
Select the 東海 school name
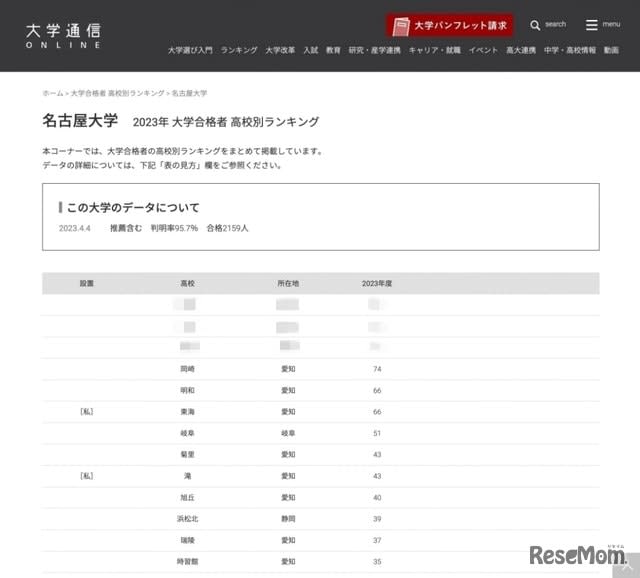pos(187,412)
